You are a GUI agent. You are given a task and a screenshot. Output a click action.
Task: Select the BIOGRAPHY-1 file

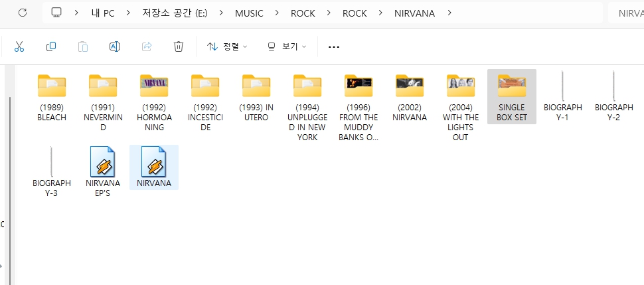[x=563, y=97]
